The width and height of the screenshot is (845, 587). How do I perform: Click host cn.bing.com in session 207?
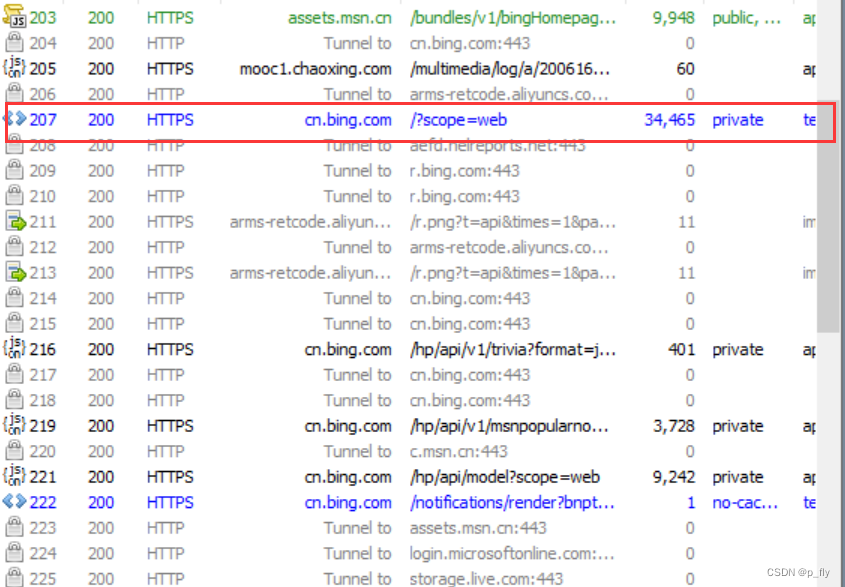click(348, 120)
